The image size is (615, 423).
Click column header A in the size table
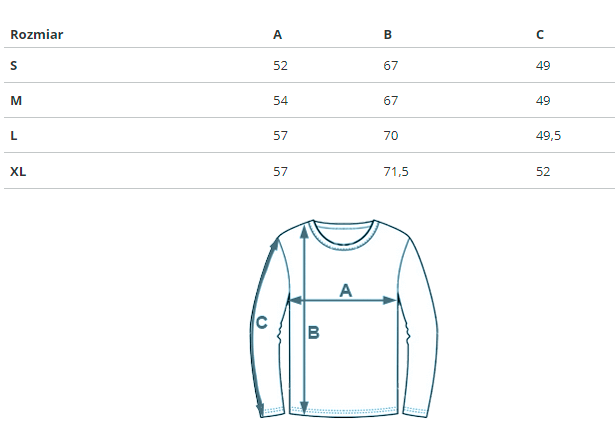[277, 35]
